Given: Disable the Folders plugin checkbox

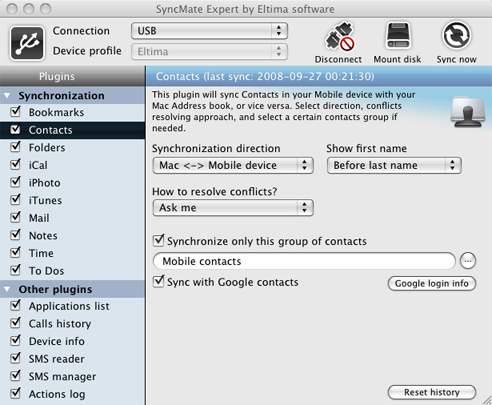Looking at the screenshot, I should click(x=15, y=147).
